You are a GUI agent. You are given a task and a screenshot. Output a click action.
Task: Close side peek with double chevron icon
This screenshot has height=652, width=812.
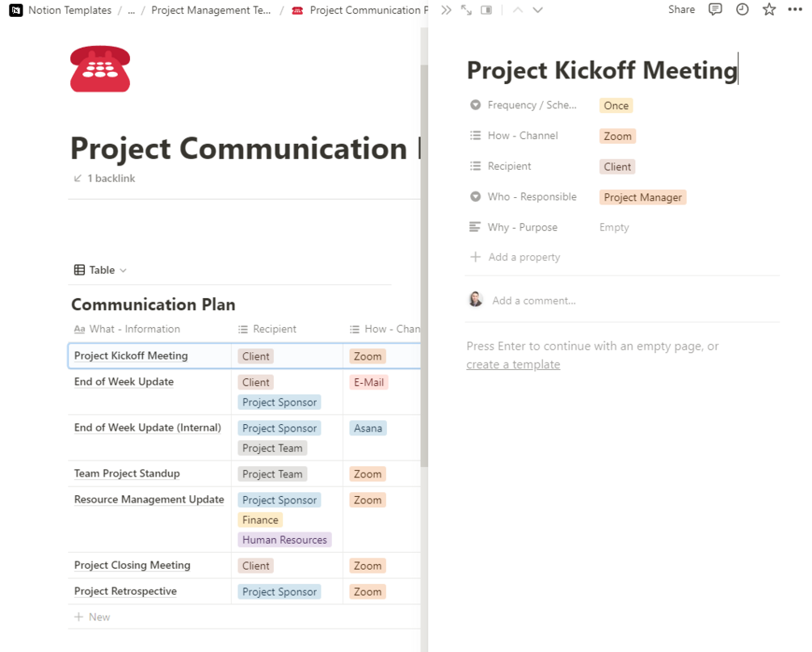click(x=446, y=10)
